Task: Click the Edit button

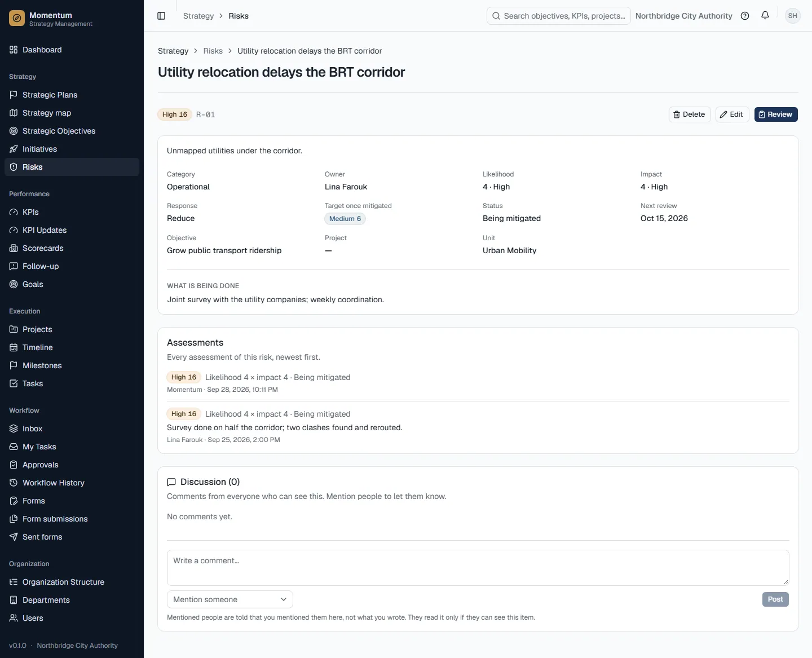Action: pos(732,114)
